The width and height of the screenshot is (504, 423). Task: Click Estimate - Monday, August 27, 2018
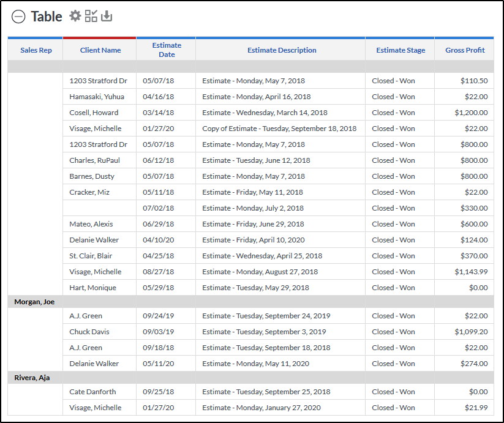pyautogui.click(x=260, y=272)
